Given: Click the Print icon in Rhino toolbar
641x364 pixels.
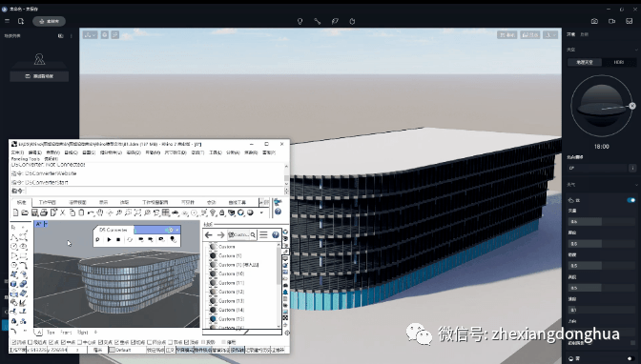Looking at the screenshot, I should [x=44, y=212].
